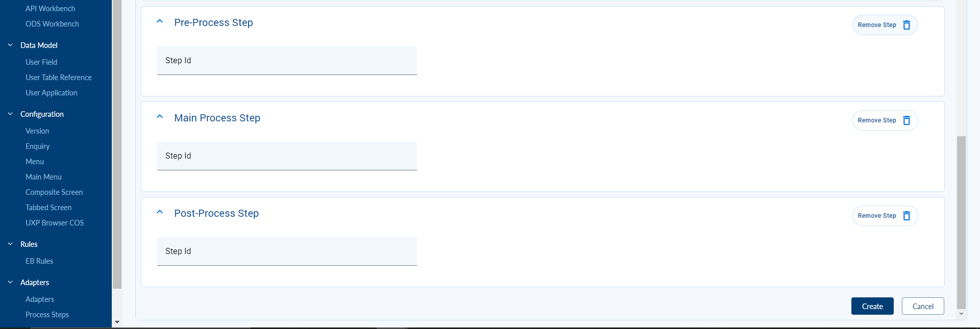This screenshot has height=329, width=980.
Task: Collapse the Data Model sidebar group
Action: point(10,45)
